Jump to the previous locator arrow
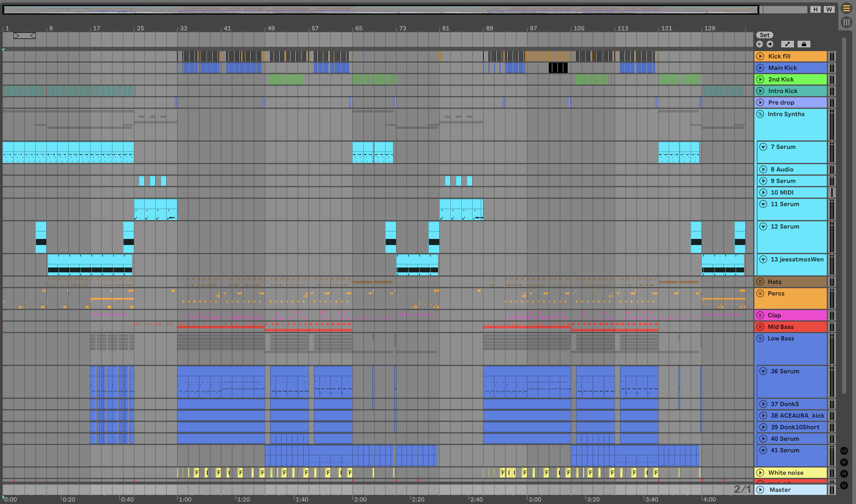Screen dimensions: 856x504 point(760,44)
